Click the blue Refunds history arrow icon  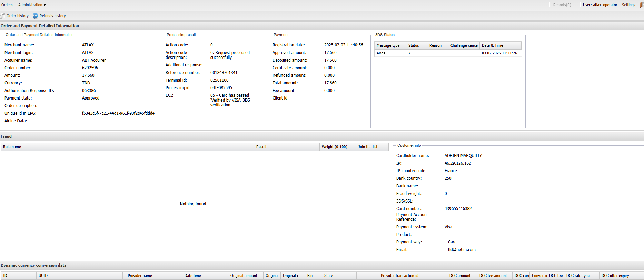(36, 16)
